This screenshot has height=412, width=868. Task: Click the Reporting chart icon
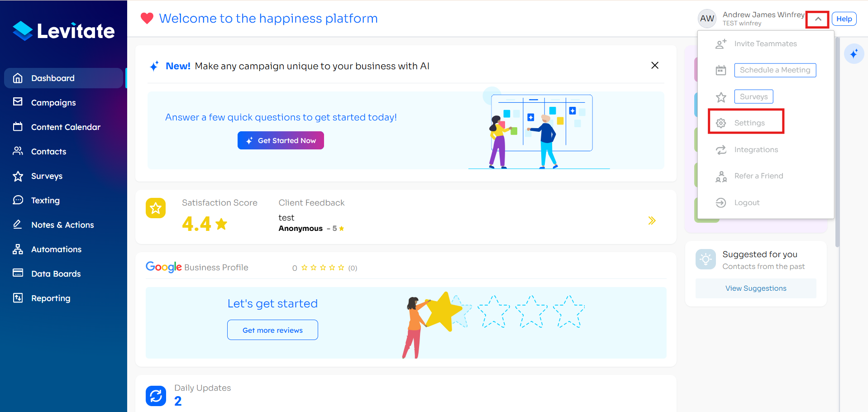(x=18, y=298)
